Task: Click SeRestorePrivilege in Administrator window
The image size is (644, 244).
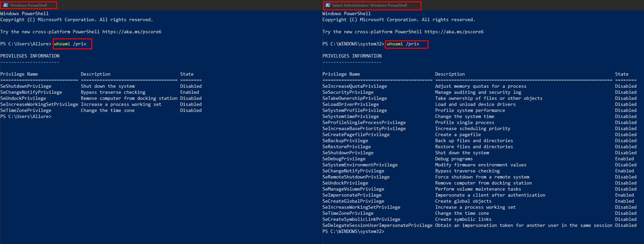Action: click(347, 147)
